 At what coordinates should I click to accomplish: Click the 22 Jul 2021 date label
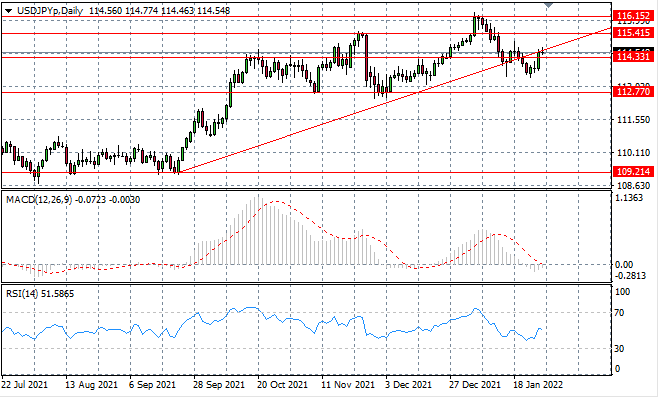point(25,385)
